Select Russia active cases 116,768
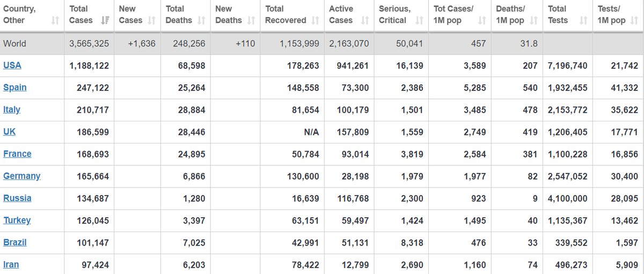Screen dimensions: 644x274 coord(353,198)
